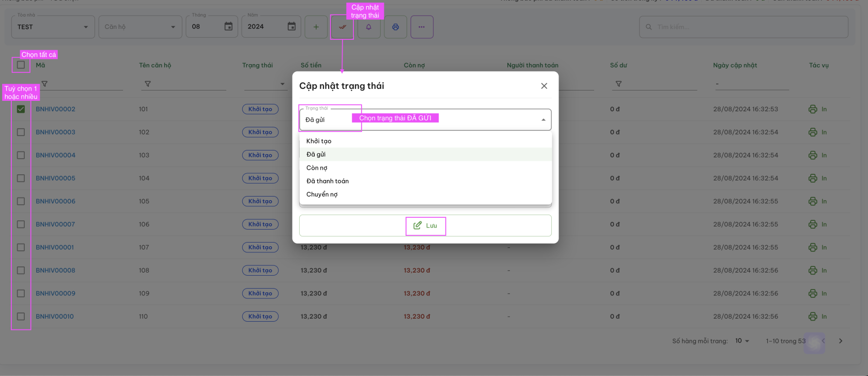Click the notification bell icon in toolbar

(x=369, y=27)
